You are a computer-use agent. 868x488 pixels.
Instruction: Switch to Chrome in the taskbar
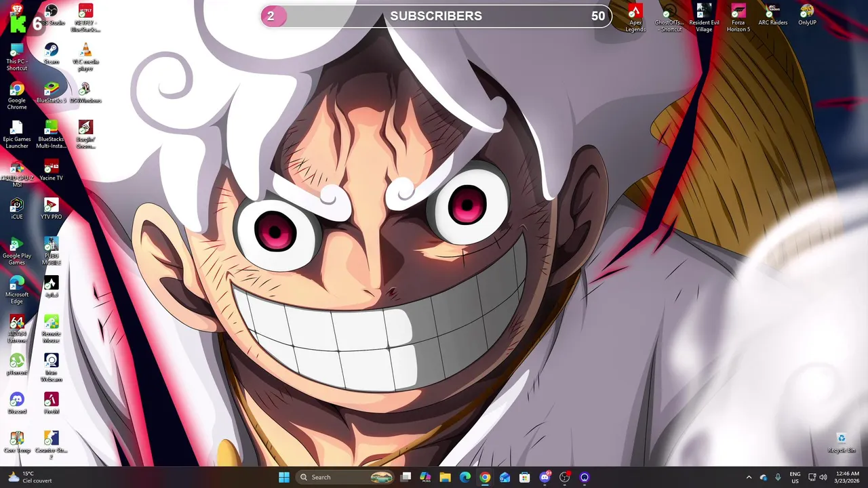click(x=485, y=477)
